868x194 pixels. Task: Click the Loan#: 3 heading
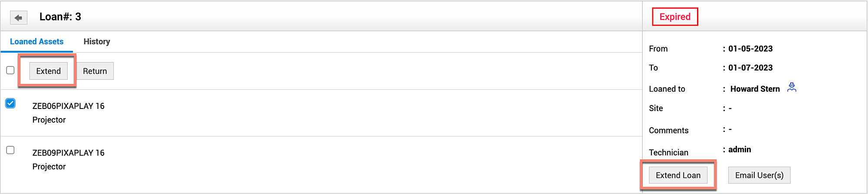pyautogui.click(x=60, y=17)
